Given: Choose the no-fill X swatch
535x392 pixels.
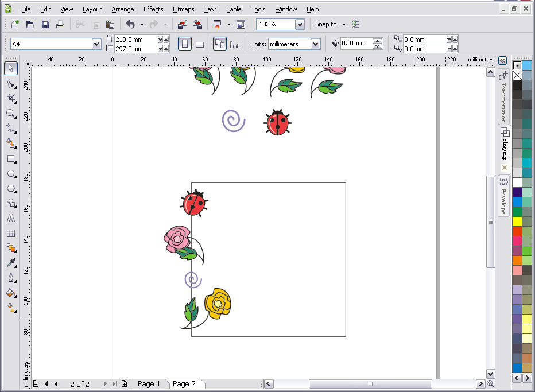Looking at the screenshot, I should 517,75.
